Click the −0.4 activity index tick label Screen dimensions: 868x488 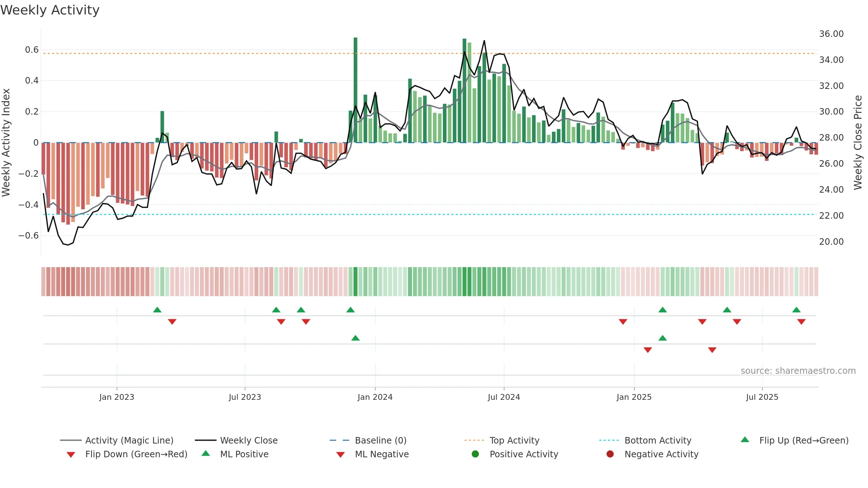[29, 205]
